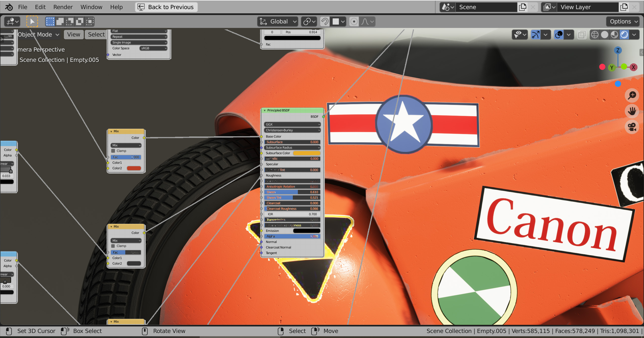The width and height of the screenshot is (644, 338).
Task: Select the Tweak cursor tool icon
Action: [x=32, y=21]
